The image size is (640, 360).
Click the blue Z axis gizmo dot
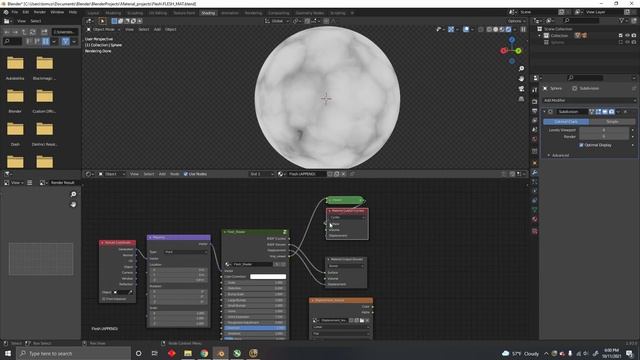coord(512,40)
